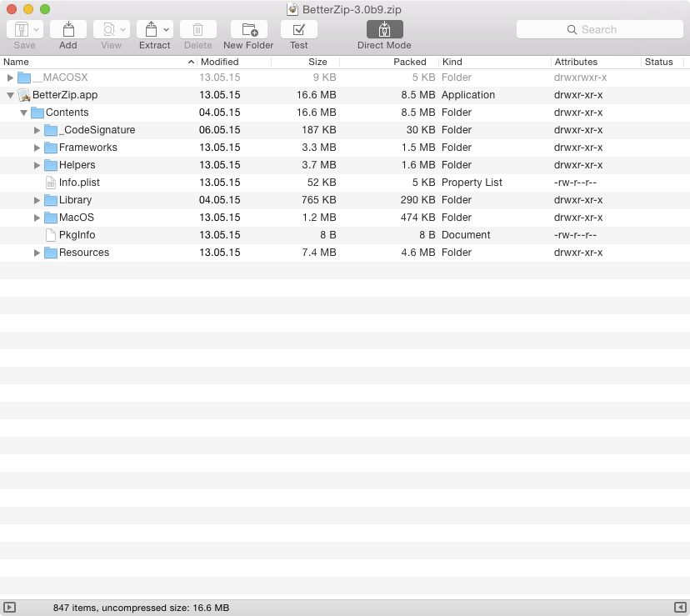The image size is (690, 616).
Task: Expand the Resources folder
Action: tap(37, 253)
